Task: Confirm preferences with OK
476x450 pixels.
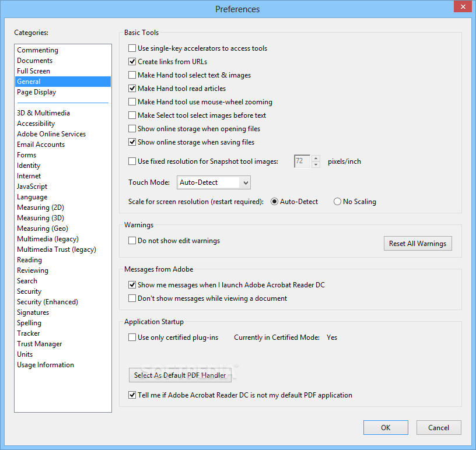Action: 386,427
